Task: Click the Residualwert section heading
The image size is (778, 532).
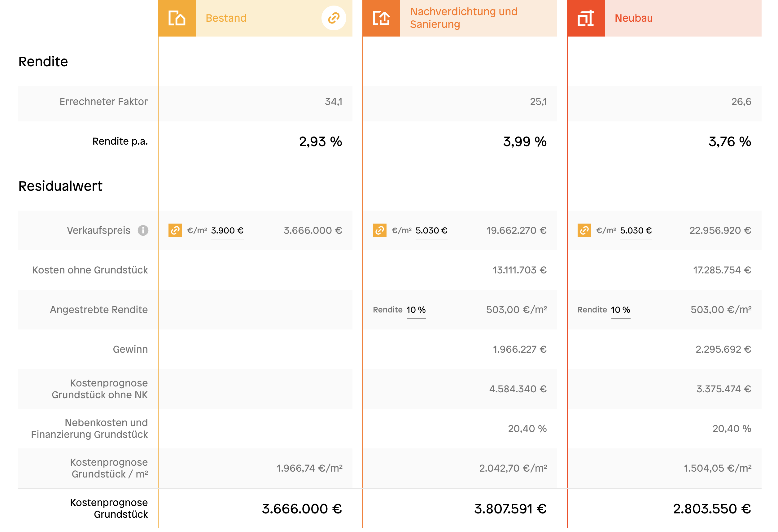Action: pyautogui.click(x=60, y=186)
